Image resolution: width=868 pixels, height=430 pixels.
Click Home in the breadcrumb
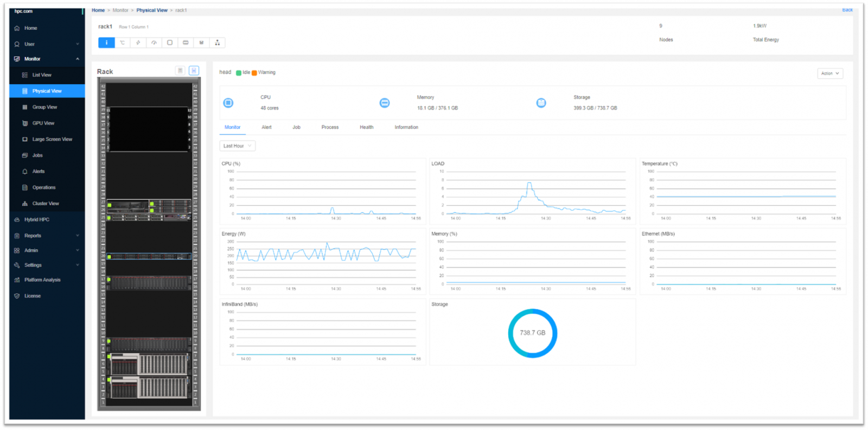click(98, 10)
